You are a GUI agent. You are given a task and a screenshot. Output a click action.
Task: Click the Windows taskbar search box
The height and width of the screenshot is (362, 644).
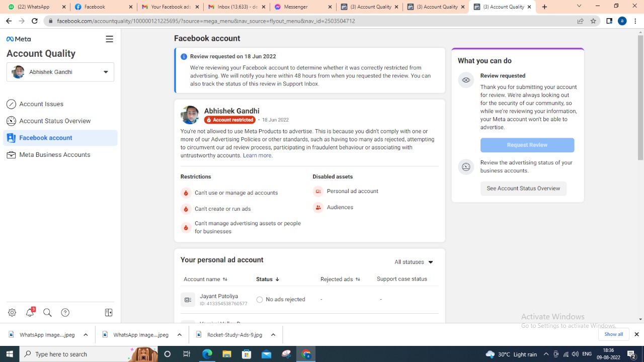tap(75, 354)
